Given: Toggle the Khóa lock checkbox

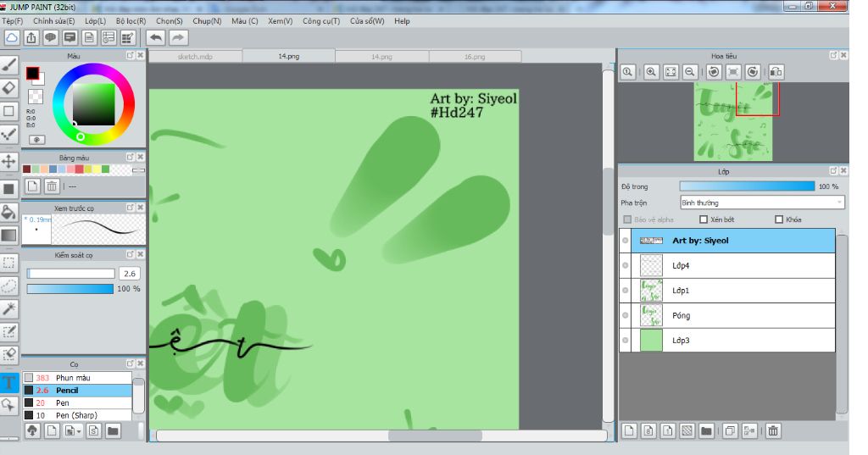Looking at the screenshot, I should coord(779,219).
